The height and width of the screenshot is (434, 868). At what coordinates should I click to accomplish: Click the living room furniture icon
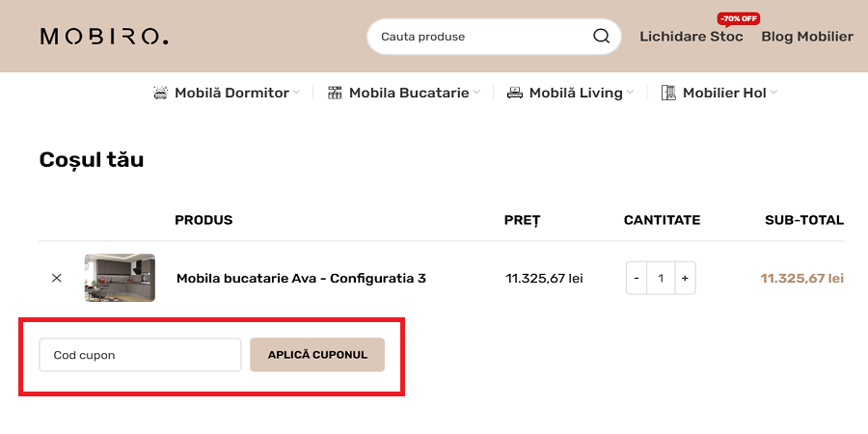pos(515,93)
